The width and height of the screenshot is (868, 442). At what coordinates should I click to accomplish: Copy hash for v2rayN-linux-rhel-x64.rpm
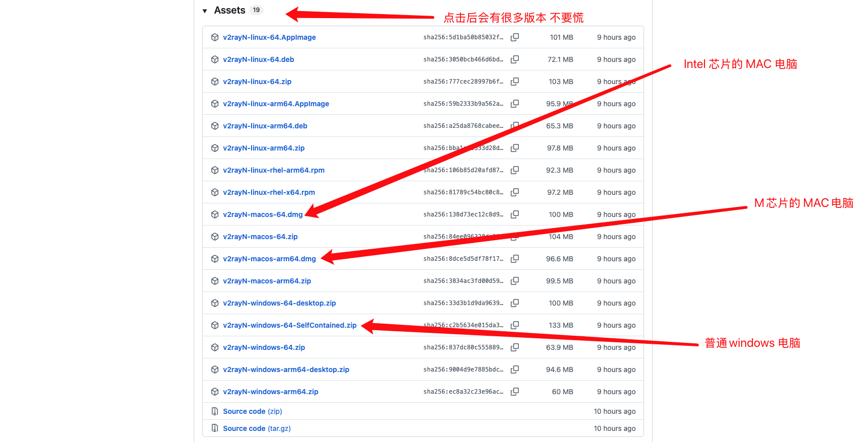click(515, 192)
